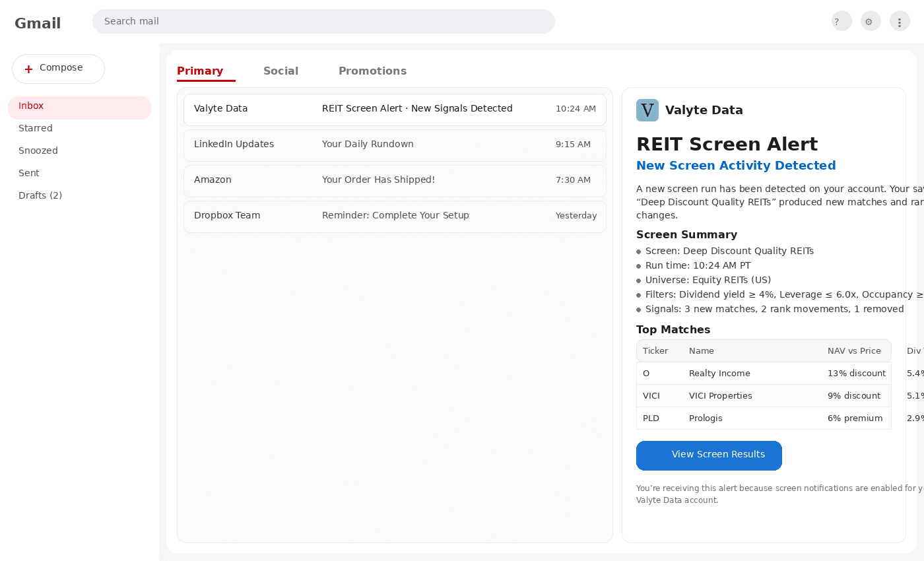The width and height of the screenshot is (924, 561).
Task: Click the PLD ticker cell
Action: [x=651, y=418]
